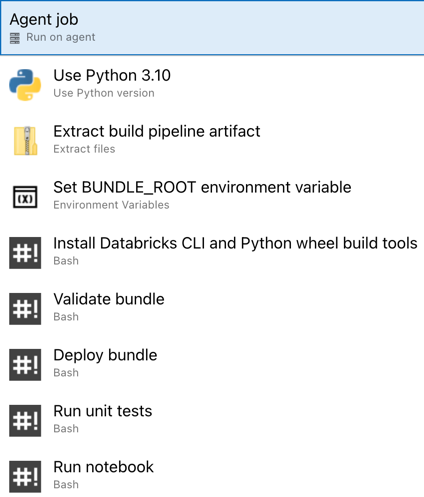Click Bash icon beside Run unit tests

tap(25, 421)
